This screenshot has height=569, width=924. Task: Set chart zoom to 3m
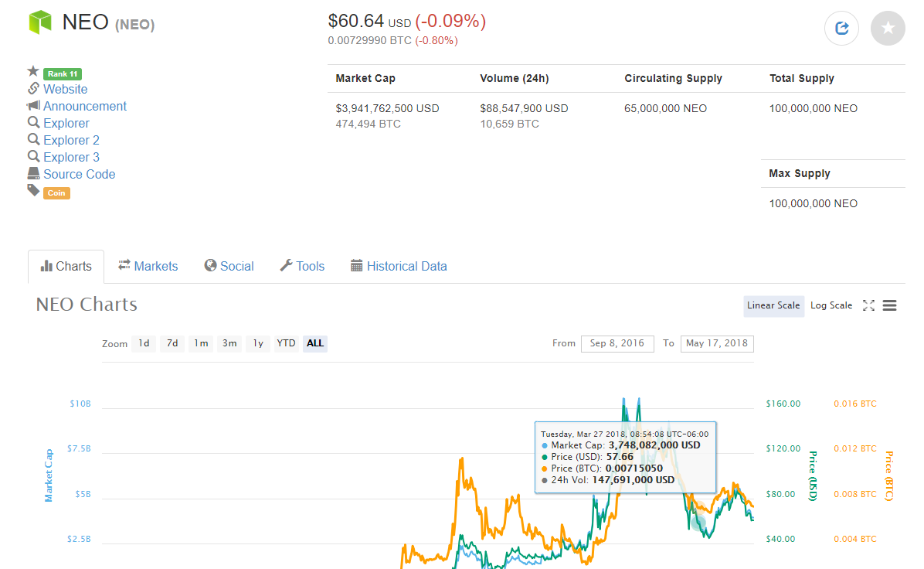(229, 343)
